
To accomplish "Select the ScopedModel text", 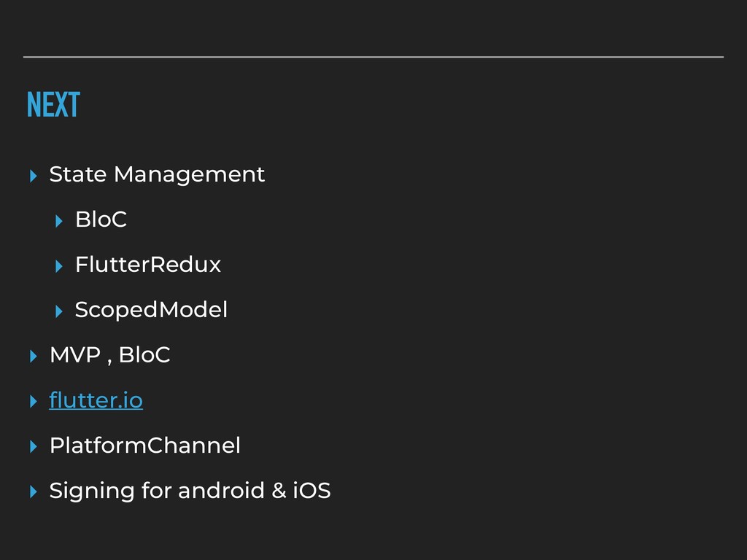I will point(151,310).
